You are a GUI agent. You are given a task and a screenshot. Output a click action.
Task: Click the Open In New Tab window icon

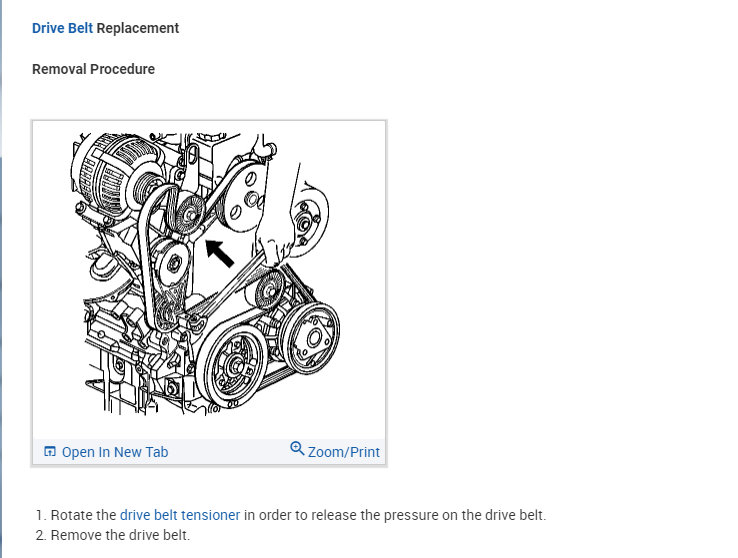[x=49, y=452]
